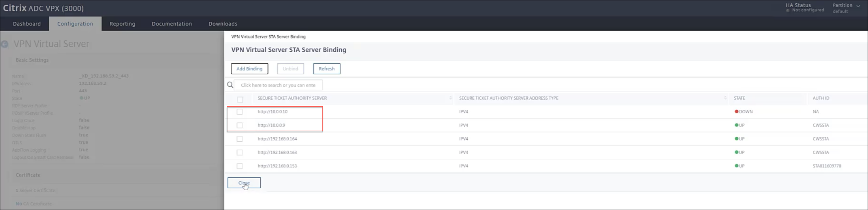Viewport: 868px width, 210px height.
Task: Click the 1 Server Certificate link
Action: 35,190
